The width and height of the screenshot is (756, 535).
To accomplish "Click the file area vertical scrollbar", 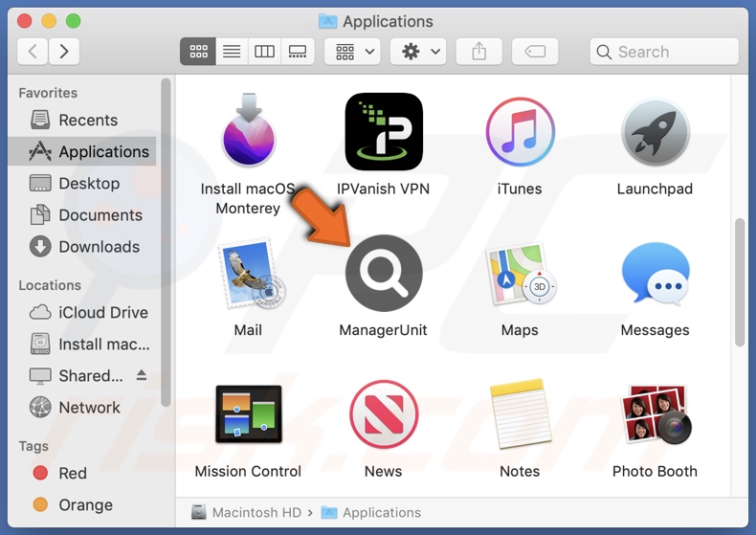I will (x=740, y=282).
